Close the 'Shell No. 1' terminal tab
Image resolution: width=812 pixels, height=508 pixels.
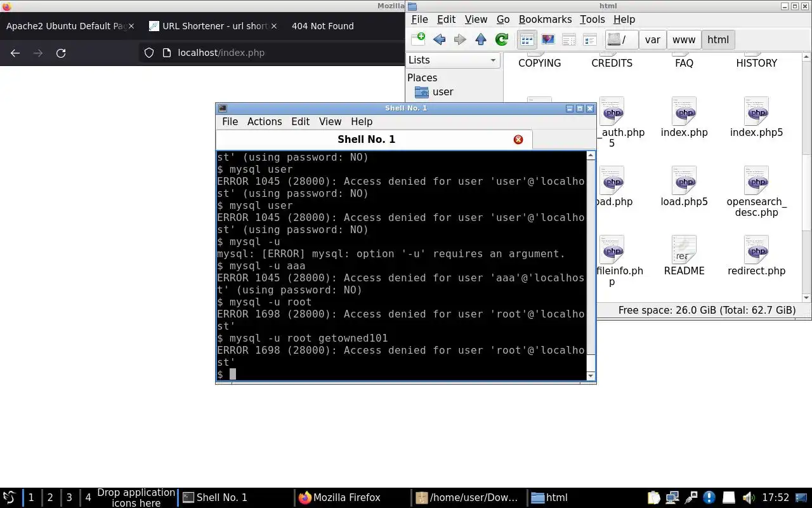coord(518,139)
